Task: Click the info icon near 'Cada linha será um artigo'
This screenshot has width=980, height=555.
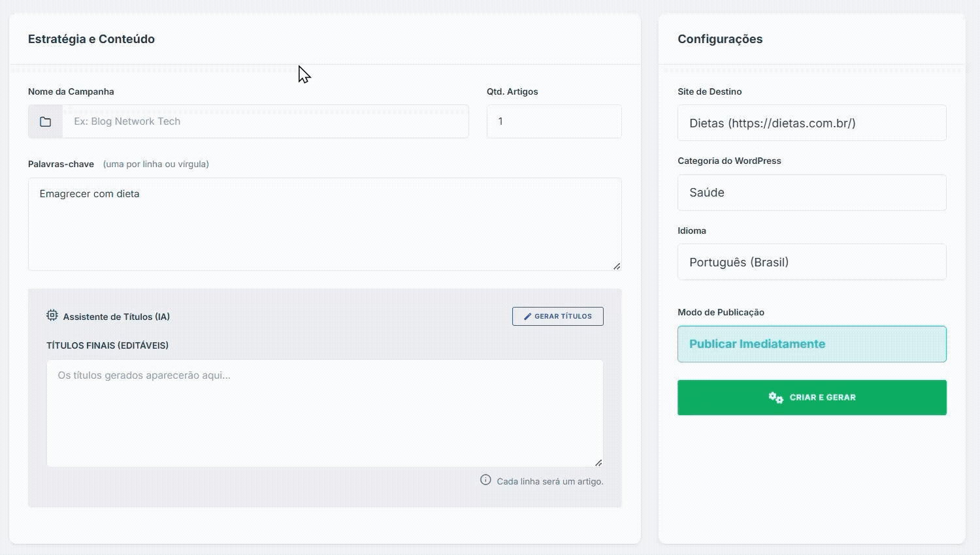Action: click(x=485, y=480)
